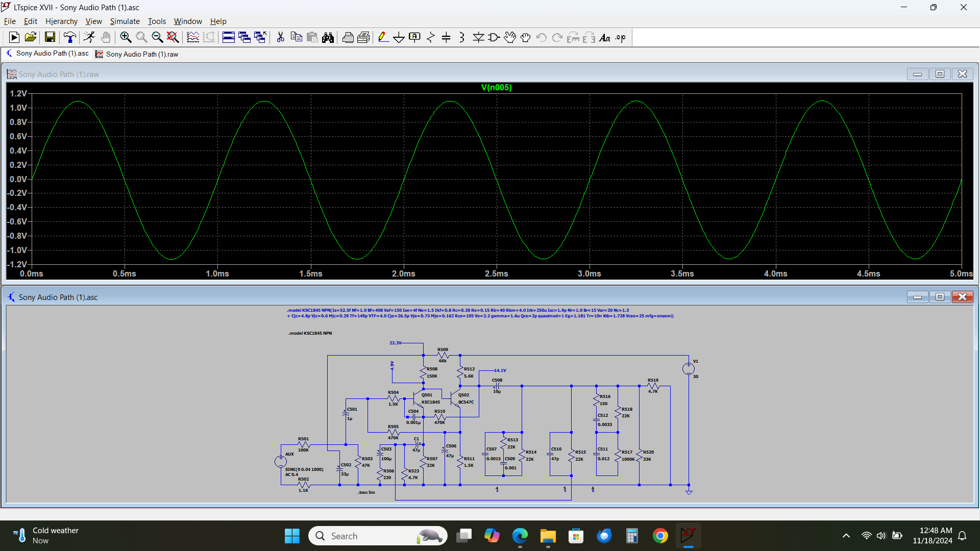The width and height of the screenshot is (980, 551).
Task: Maximize the waveform .raw child window
Action: coord(940,74)
